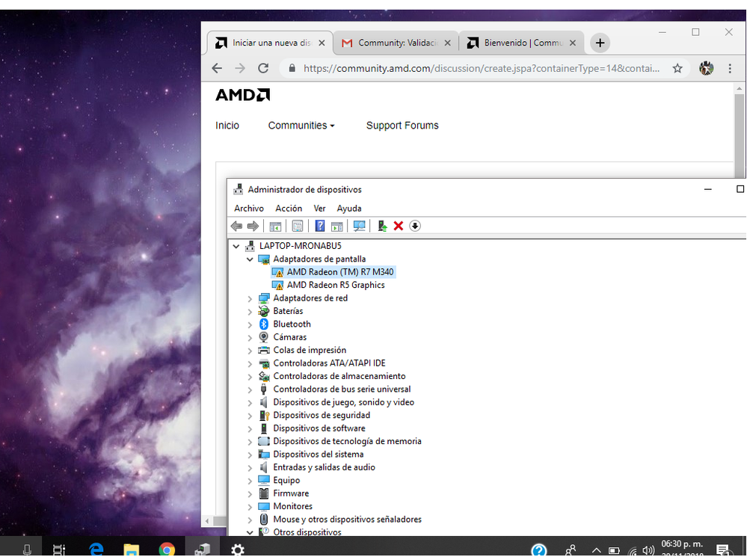Viewport: 747px width, 560px height.
Task: Click the show/hide console tree toolbar icon
Action: 275,227
